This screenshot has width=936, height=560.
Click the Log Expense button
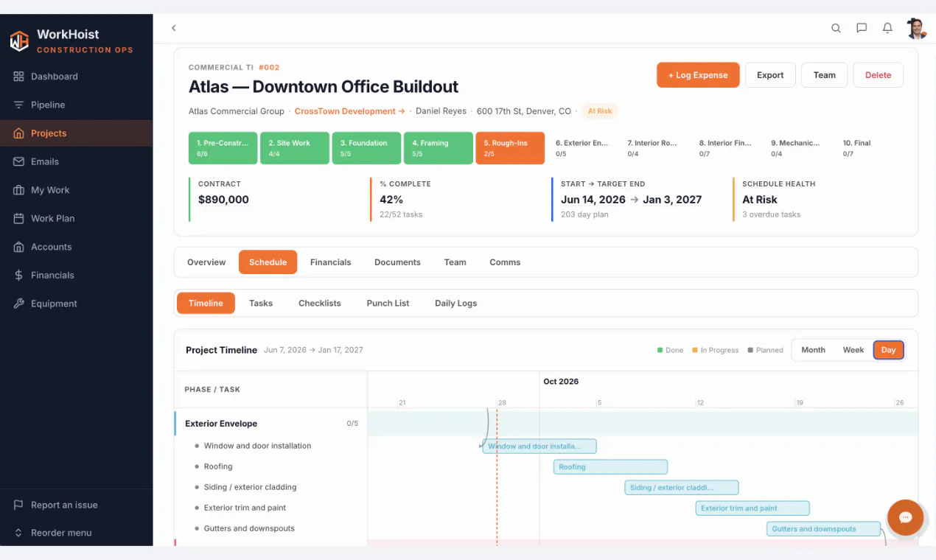(698, 75)
